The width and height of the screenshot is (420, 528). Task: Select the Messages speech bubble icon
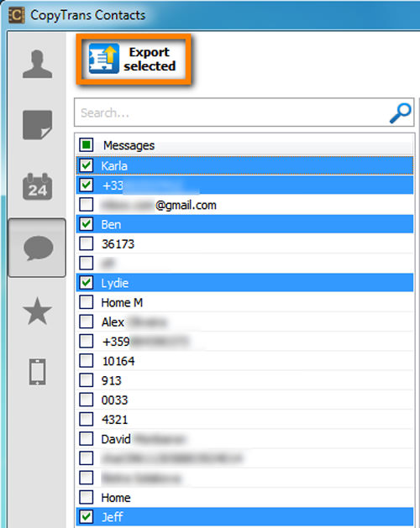(x=38, y=248)
